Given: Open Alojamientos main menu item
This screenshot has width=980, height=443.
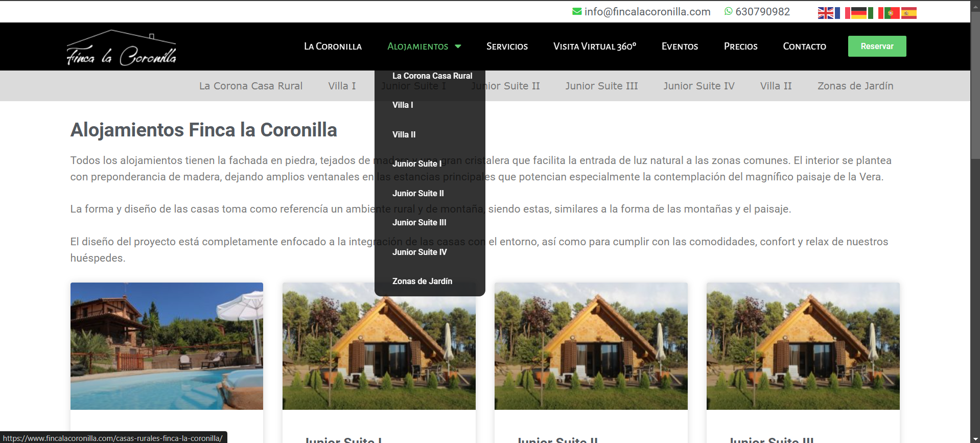Looking at the screenshot, I should click(417, 46).
